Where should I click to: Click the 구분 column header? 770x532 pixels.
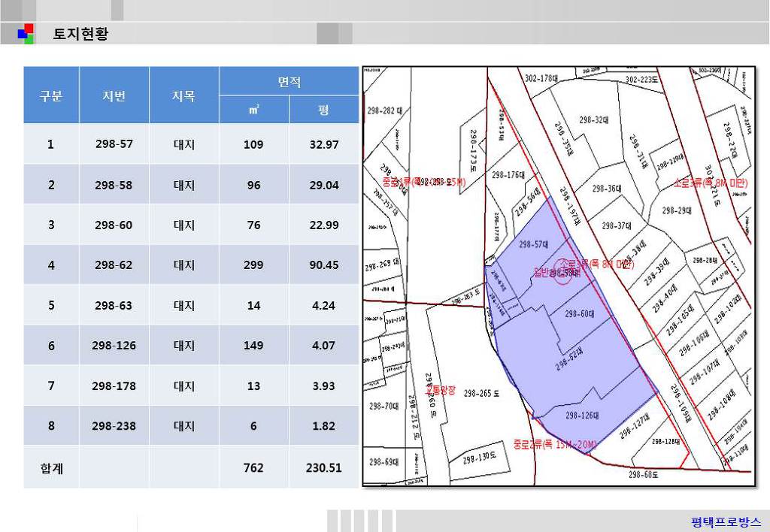[x=51, y=95]
